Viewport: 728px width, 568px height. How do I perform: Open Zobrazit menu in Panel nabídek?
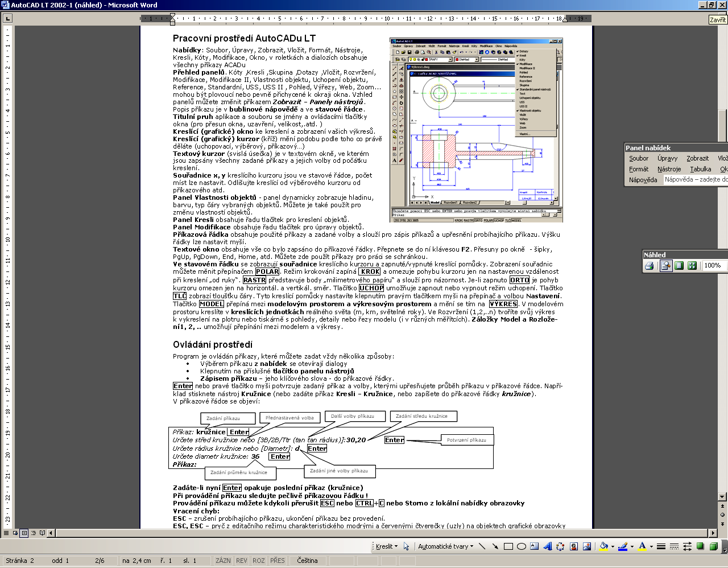point(698,158)
